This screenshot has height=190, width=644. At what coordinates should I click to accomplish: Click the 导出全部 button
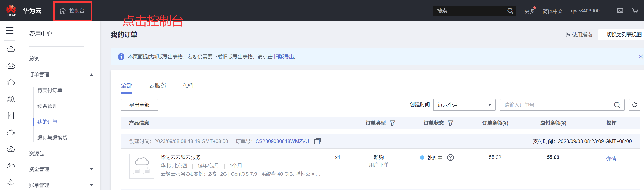[139, 105]
